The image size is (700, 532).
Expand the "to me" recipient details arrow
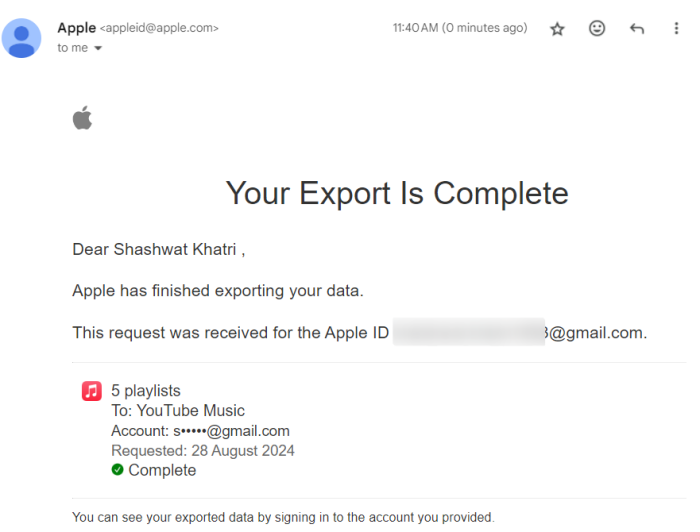click(x=98, y=48)
